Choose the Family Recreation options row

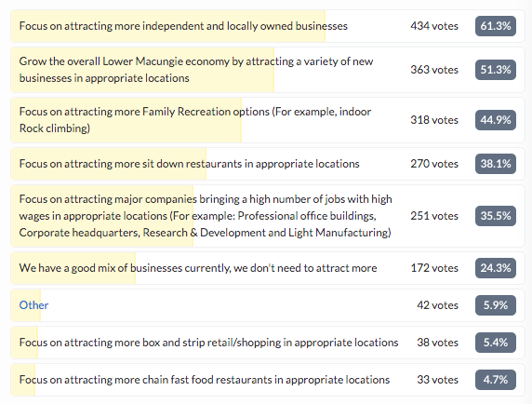click(x=268, y=120)
